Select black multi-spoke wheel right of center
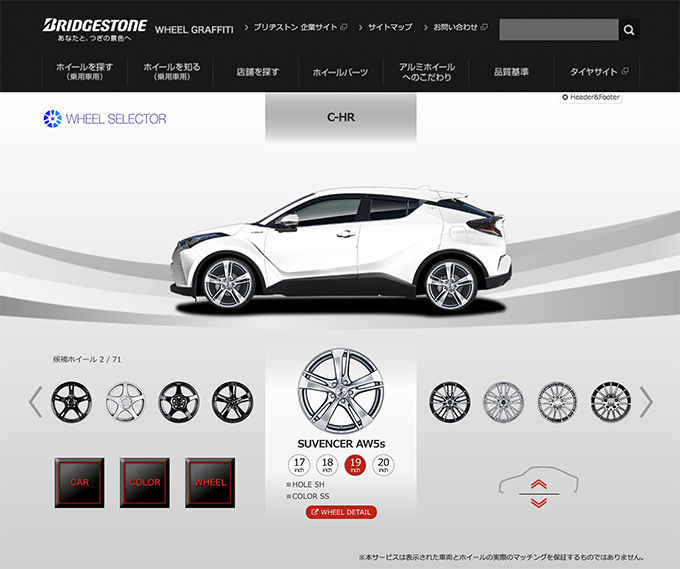 pyautogui.click(x=450, y=402)
